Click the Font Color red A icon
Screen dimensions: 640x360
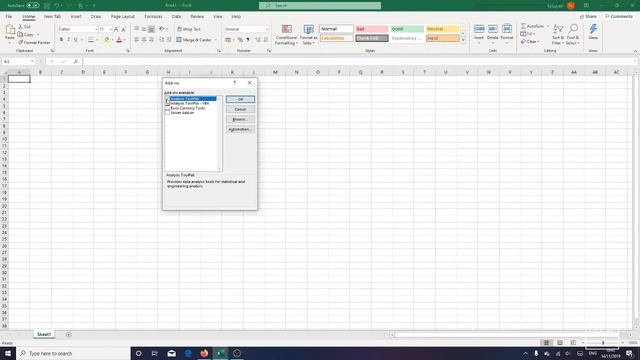[119, 40]
